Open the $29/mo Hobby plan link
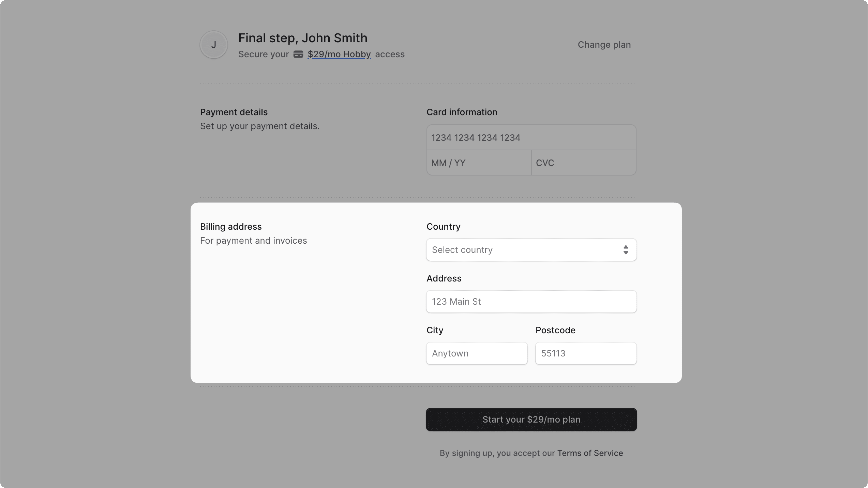Viewport: 868px width, 488px height. click(x=339, y=55)
